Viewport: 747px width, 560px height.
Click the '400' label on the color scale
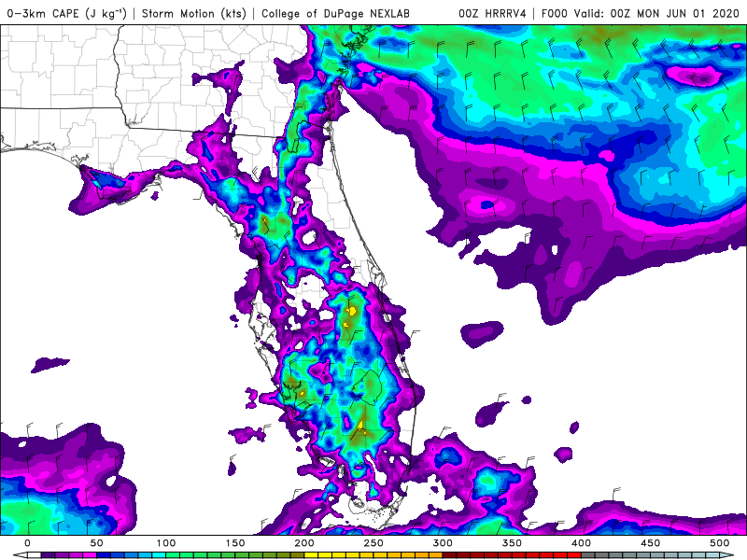[x=581, y=543]
